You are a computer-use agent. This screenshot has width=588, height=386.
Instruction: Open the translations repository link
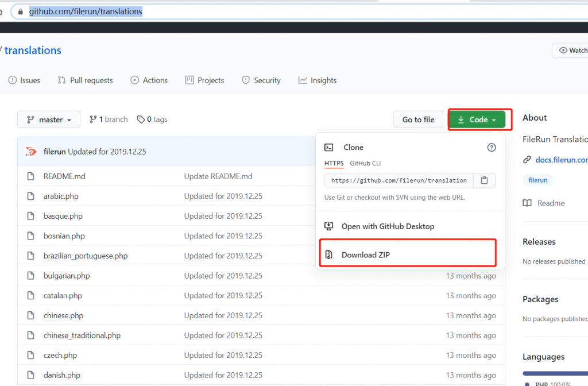click(33, 51)
